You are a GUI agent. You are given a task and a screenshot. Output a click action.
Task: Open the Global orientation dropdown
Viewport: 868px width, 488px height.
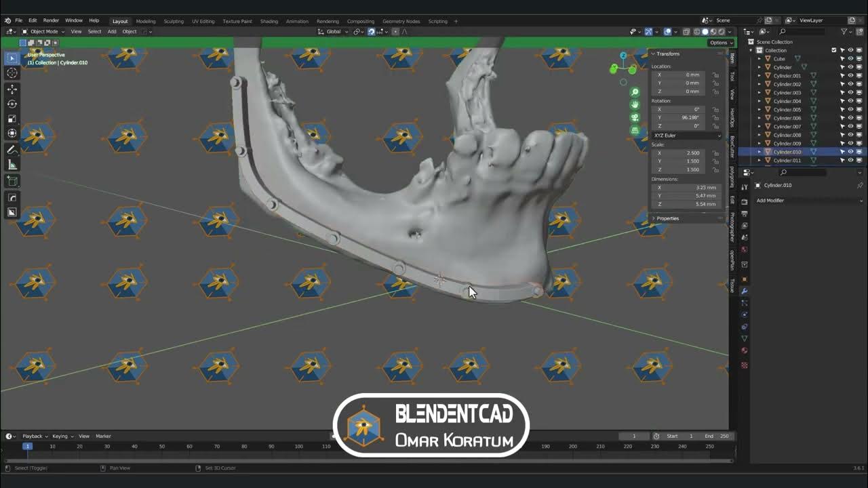tap(333, 32)
